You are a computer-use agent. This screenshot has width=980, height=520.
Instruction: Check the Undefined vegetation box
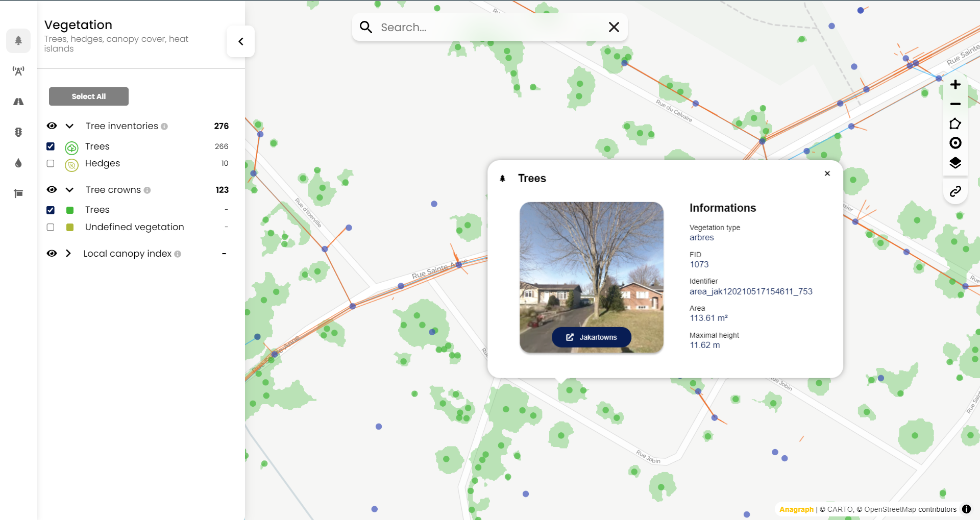point(51,227)
